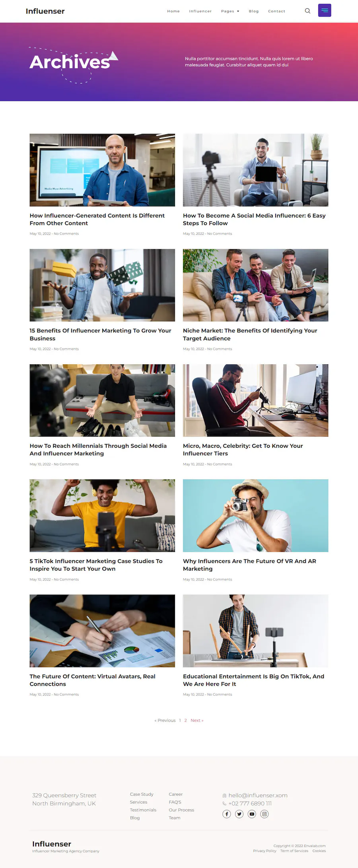Open the YouTube social icon
The height and width of the screenshot is (868, 358).
pyautogui.click(x=252, y=814)
